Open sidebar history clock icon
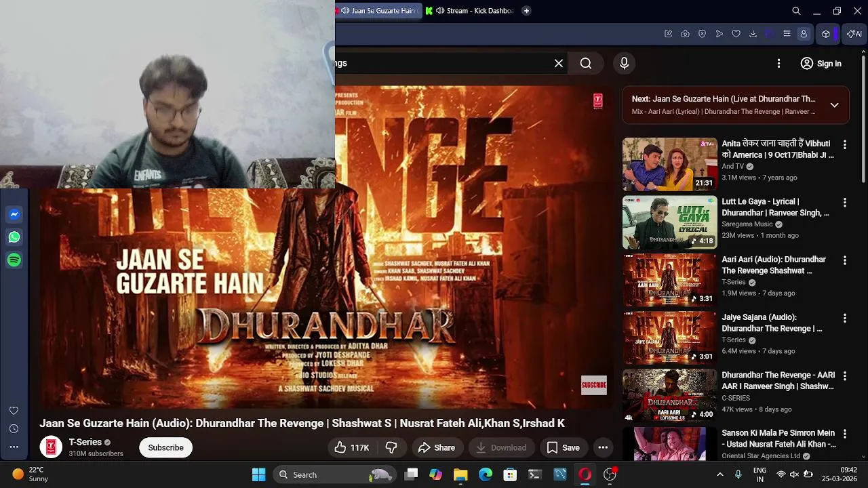 (x=14, y=429)
